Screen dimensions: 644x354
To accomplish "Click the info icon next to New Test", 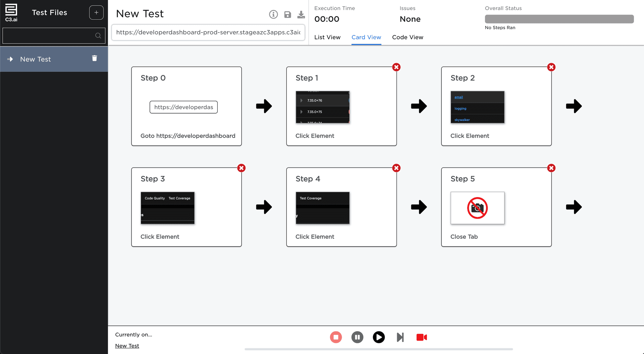I will (273, 14).
